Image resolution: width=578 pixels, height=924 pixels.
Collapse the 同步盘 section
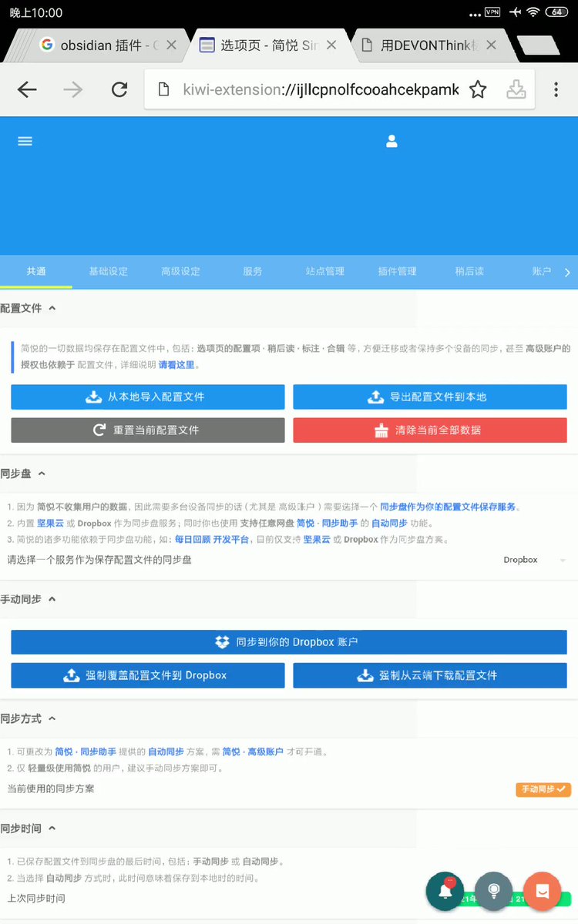point(42,474)
